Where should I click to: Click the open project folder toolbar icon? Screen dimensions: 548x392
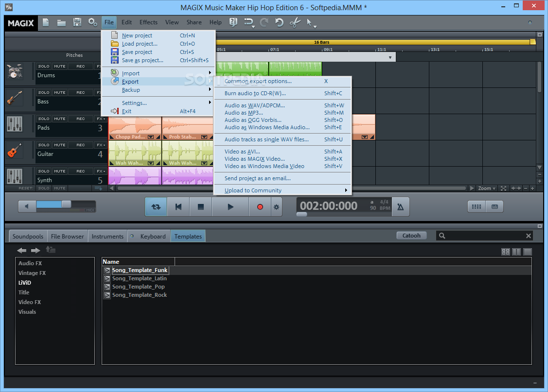[x=61, y=23]
